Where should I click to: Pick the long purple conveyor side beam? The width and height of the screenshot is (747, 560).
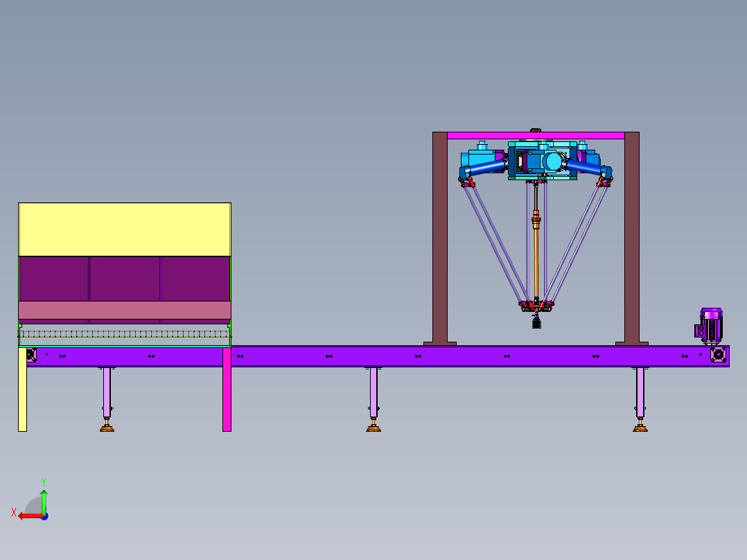coord(378,356)
